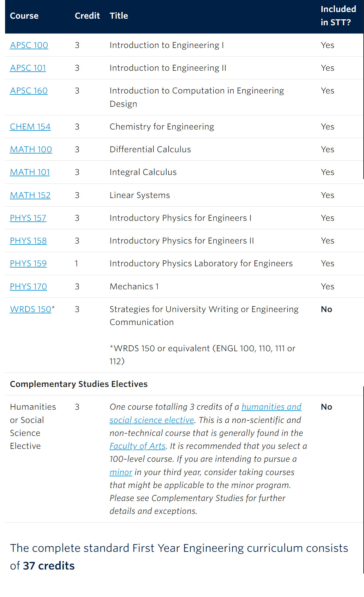Click the PHYS 170 link

point(28,286)
